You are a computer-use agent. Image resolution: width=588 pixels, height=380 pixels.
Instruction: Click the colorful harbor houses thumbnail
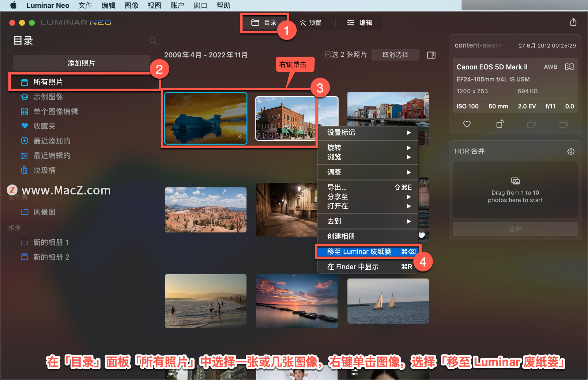(388, 109)
